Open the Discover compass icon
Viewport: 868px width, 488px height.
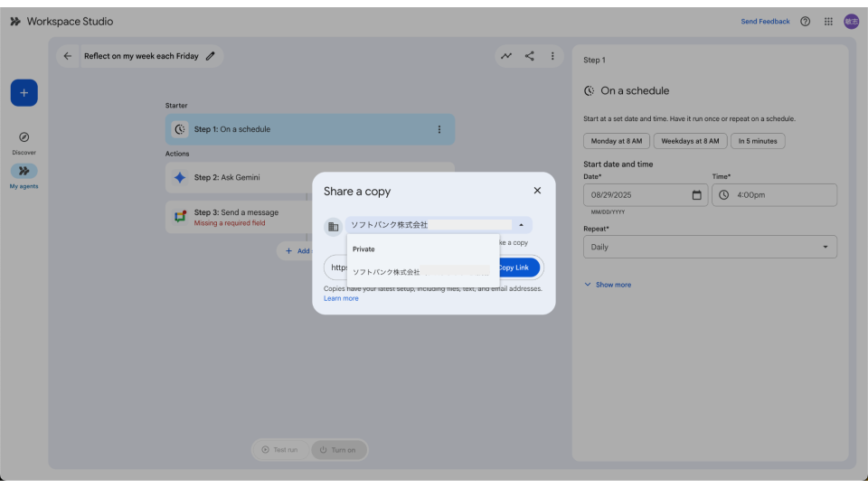[24, 137]
